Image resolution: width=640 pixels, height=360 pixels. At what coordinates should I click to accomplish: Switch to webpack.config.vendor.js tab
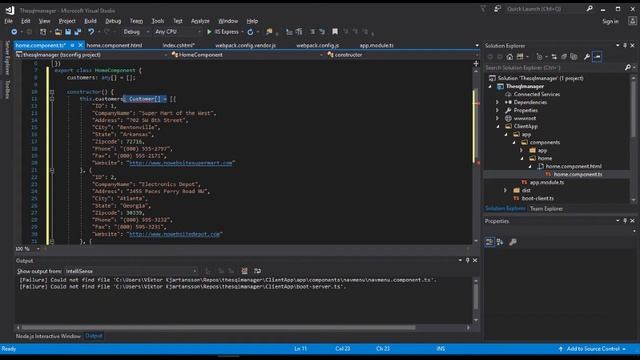(x=245, y=45)
